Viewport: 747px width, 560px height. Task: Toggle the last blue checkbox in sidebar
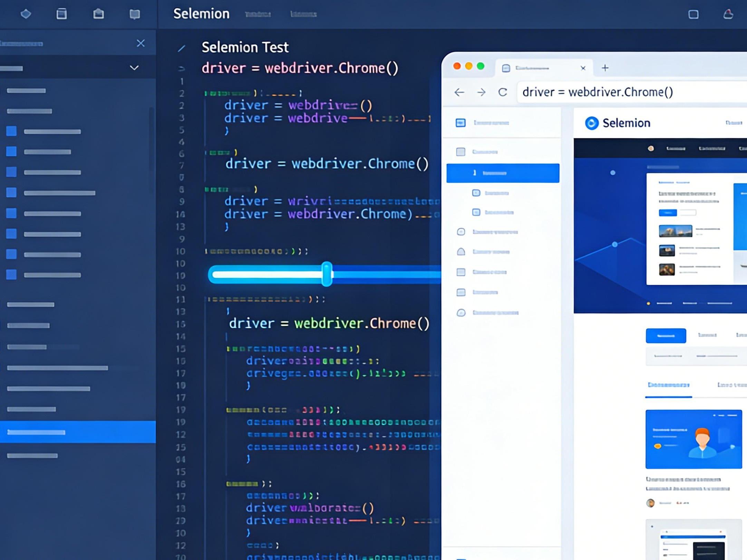(11, 275)
